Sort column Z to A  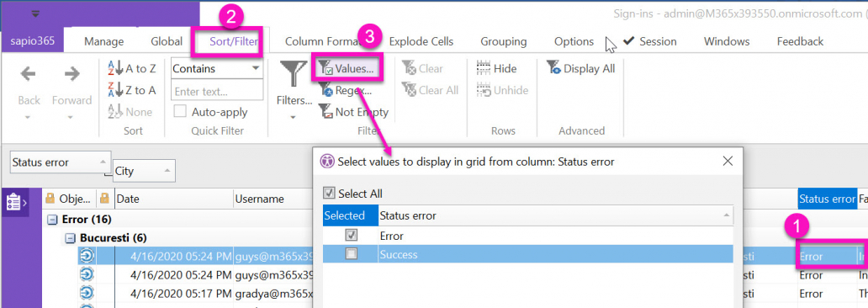click(x=132, y=90)
